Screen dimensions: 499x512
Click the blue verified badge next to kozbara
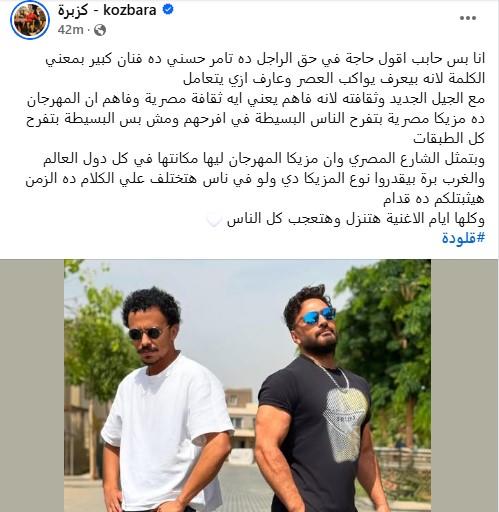tap(168, 10)
